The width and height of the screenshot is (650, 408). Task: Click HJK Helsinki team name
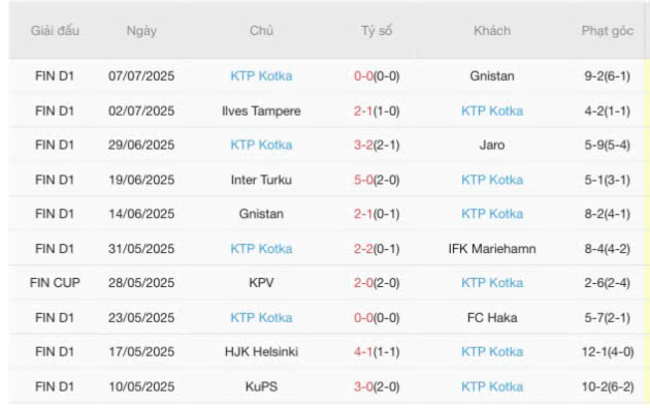[261, 352]
